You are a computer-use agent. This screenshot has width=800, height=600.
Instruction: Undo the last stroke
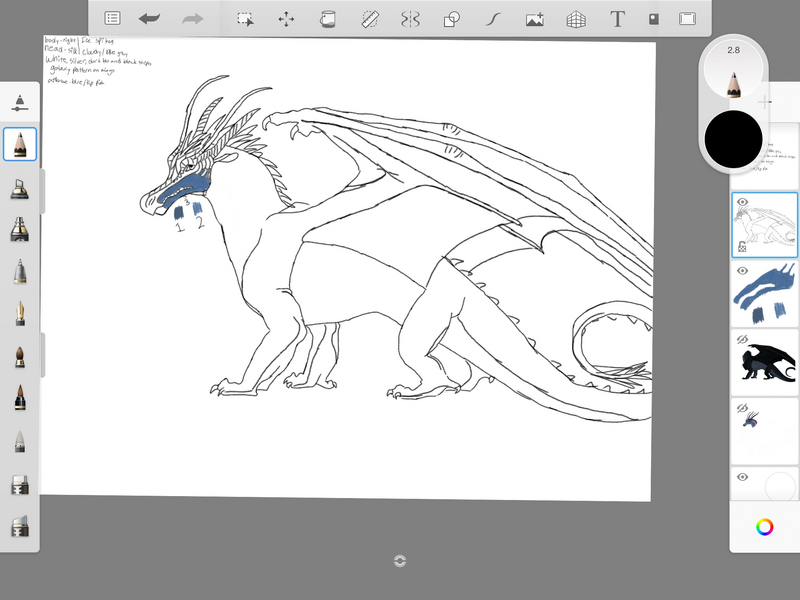point(150,18)
